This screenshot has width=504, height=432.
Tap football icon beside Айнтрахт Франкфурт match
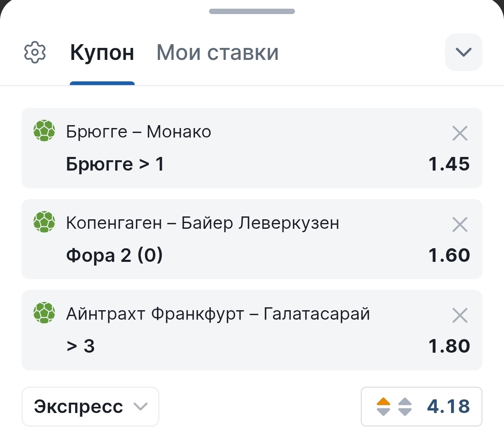click(x=44, y=313)
